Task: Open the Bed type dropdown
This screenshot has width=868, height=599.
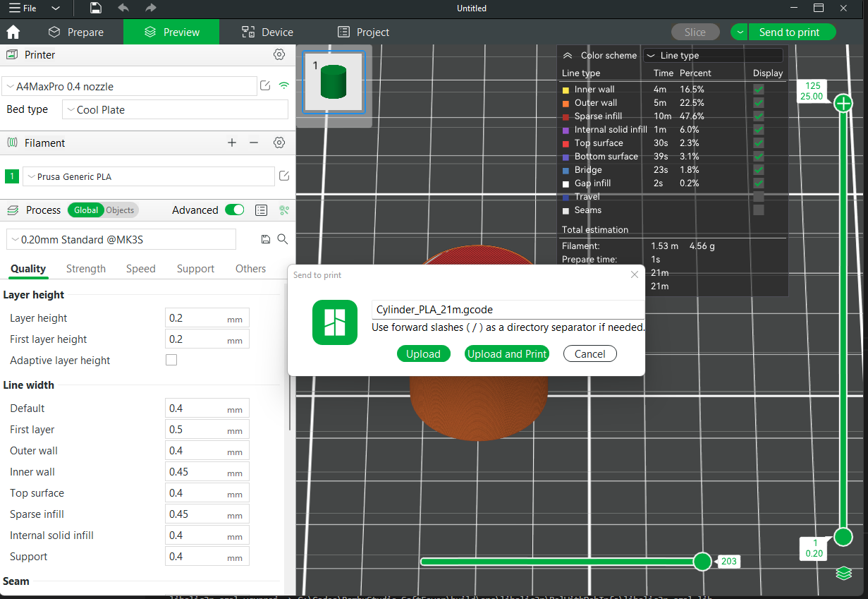Action: (175, 110)
